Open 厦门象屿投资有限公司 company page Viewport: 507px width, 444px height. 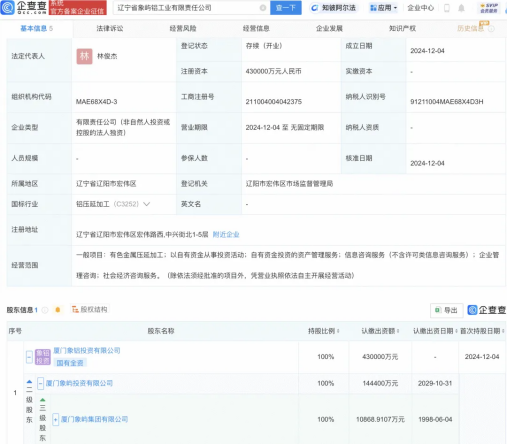pos(79,383)
